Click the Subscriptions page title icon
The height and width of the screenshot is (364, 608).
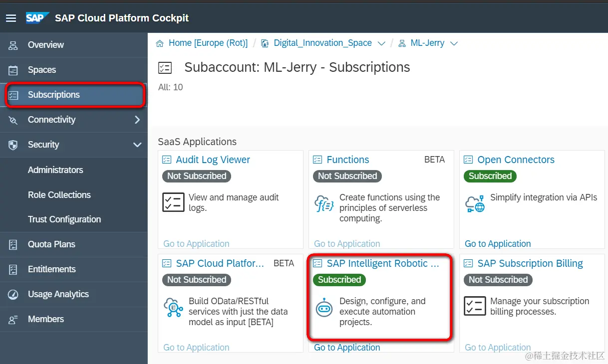(165, 68)
